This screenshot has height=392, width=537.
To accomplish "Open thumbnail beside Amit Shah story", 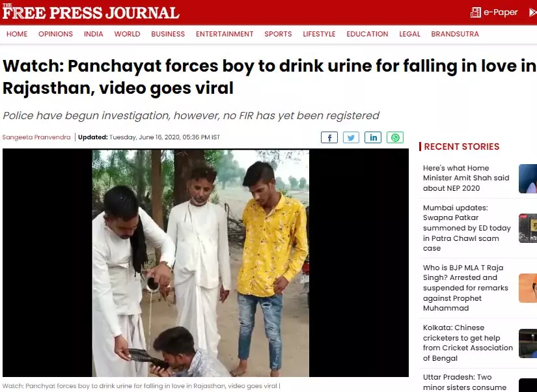I will [x=528, y=178].
